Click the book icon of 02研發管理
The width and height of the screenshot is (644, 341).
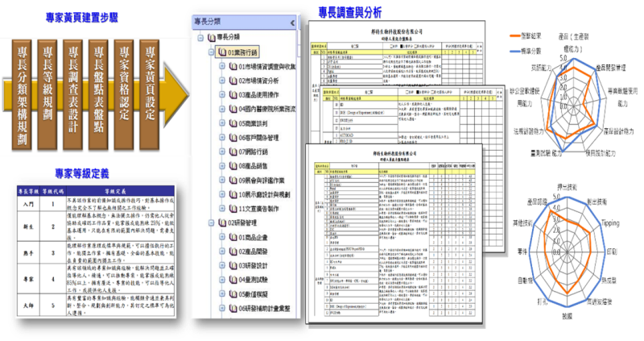point(222,223)
